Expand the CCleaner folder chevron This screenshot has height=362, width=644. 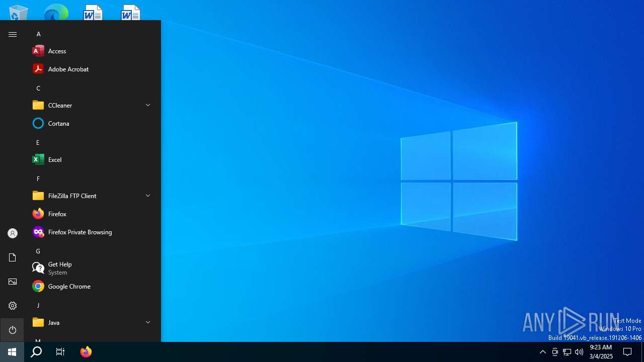click(x=148, y=105)
